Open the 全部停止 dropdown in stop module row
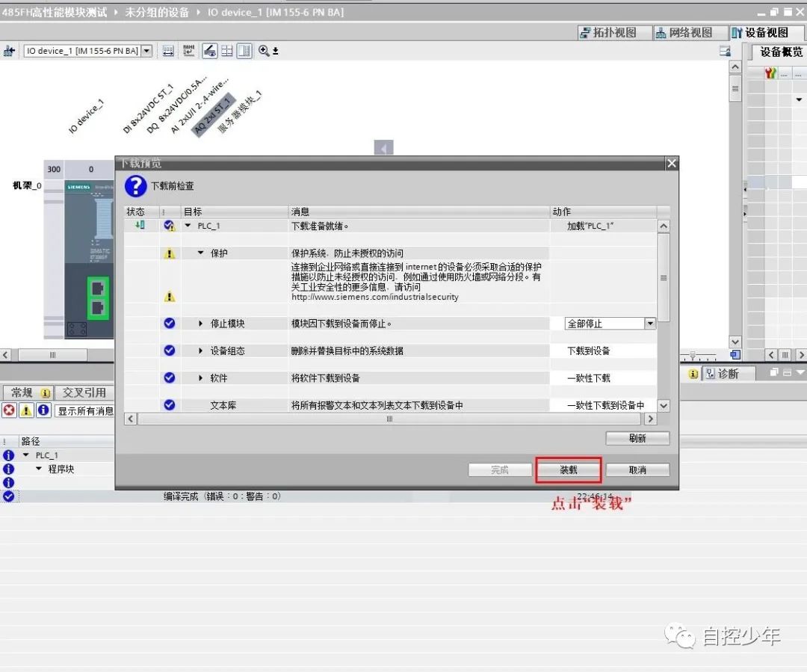The height and width of the screenshot is (672, 807). coord(649,322)
